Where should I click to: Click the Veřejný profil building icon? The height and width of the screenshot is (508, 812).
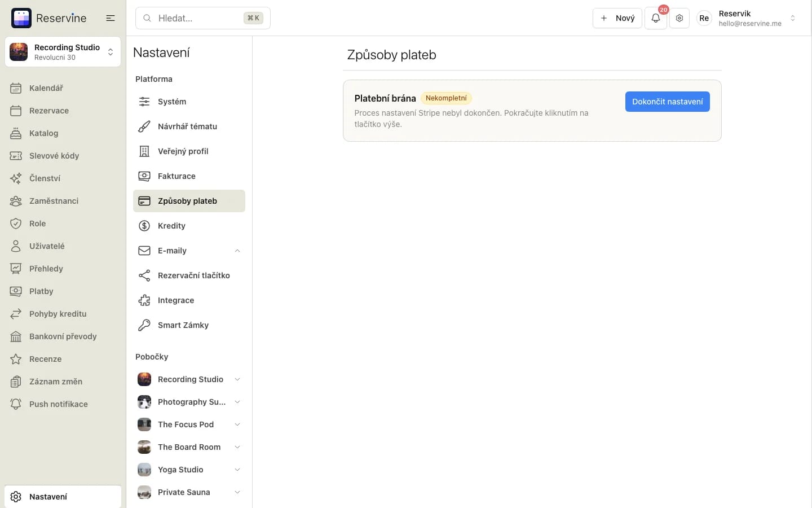[x=144, y=151]
